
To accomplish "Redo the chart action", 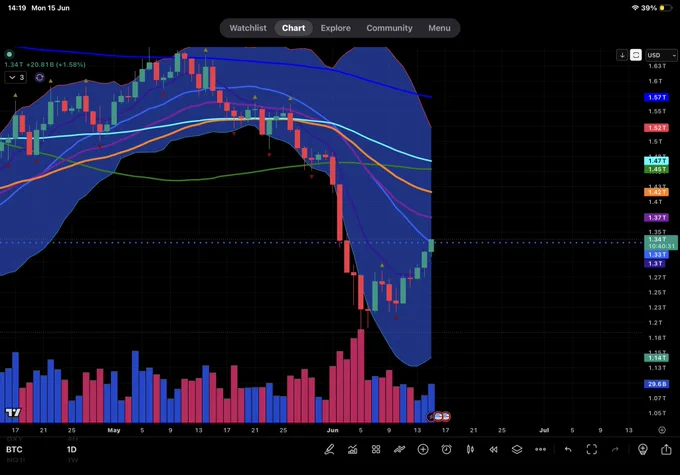I will tap(615, 449).
